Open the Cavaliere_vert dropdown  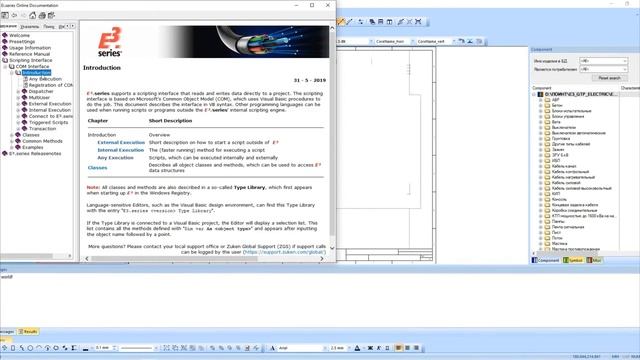(453, 41)
